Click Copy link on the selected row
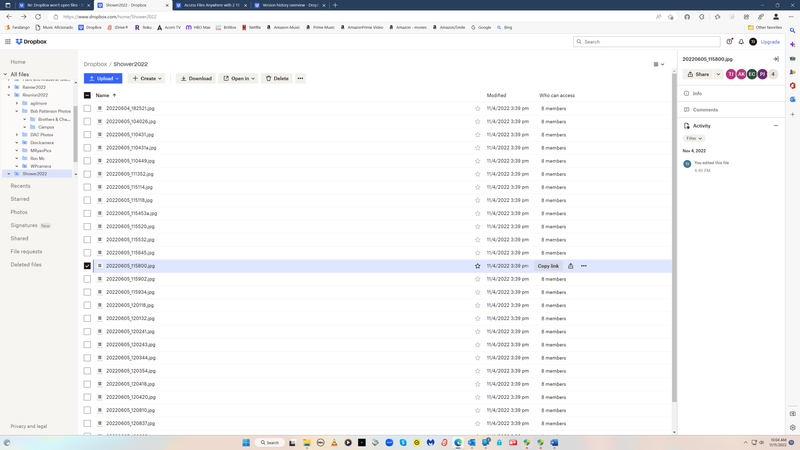 pos(548,266)
